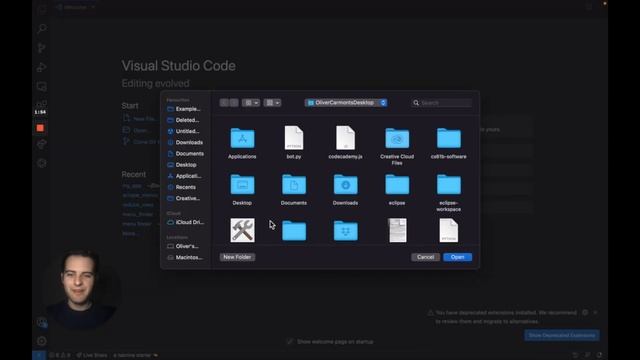
Task: Open Untitled... in dialog sidebar
Action: pyautogui.click(x=184, y=131)
